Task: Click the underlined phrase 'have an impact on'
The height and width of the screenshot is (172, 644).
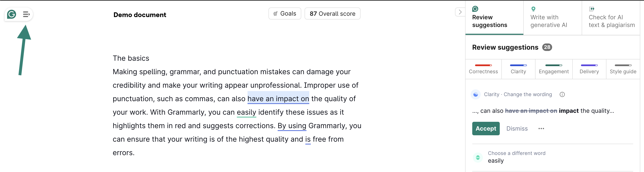Action: point(278,99)
